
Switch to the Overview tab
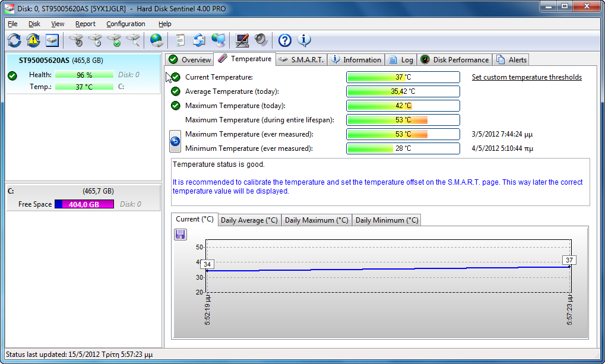coord(190,60)
